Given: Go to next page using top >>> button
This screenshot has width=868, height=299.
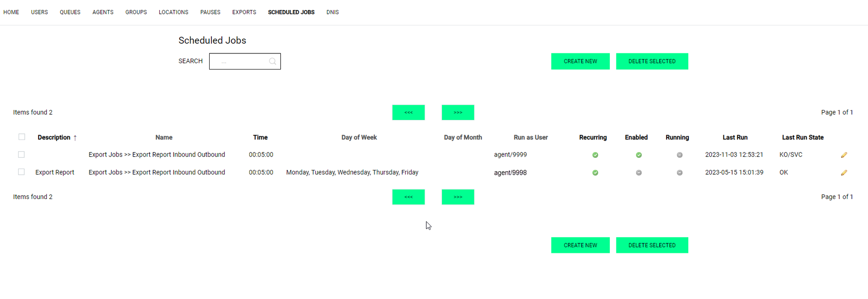Looking at the screenshot, I should (x=458, y=113).
